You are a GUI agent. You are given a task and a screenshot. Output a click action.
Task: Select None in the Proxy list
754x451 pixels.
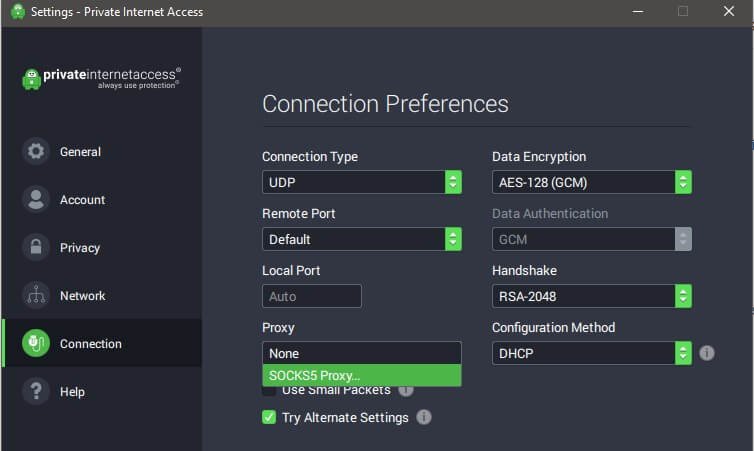(362, 353)
